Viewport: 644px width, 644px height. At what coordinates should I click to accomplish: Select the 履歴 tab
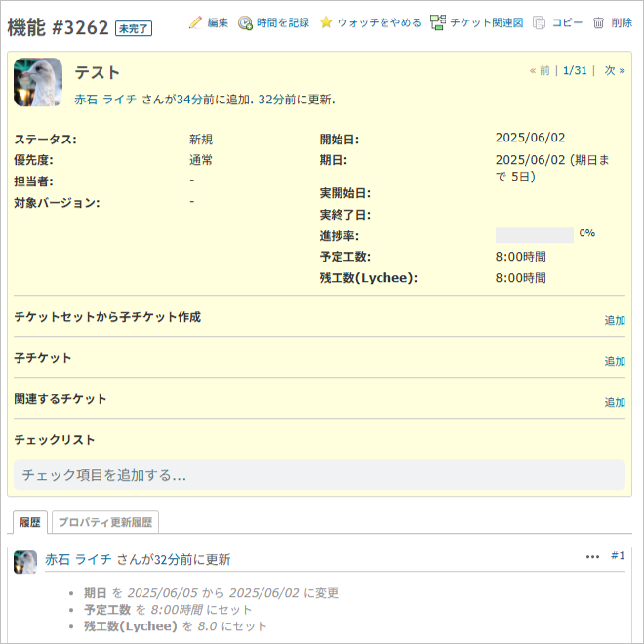pyautogui.click(x=30, y=522)
